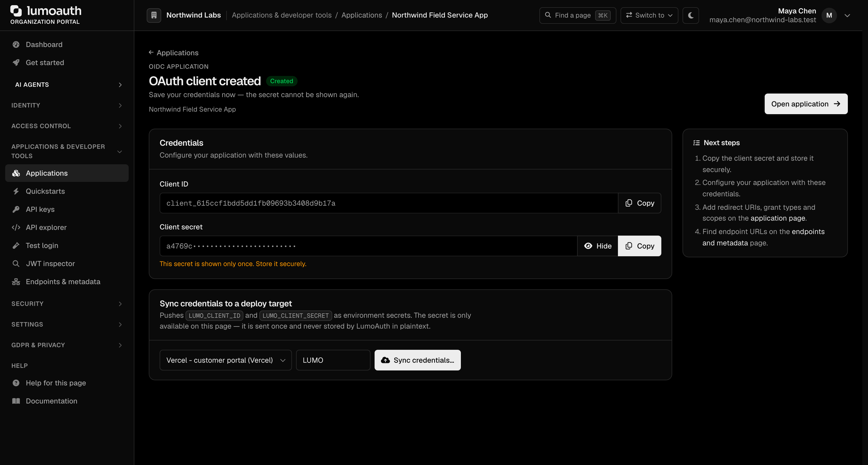Collapse Applications & Developer Tools section
The width and height of the screenshot is (868, 465).
pos(67,151)
